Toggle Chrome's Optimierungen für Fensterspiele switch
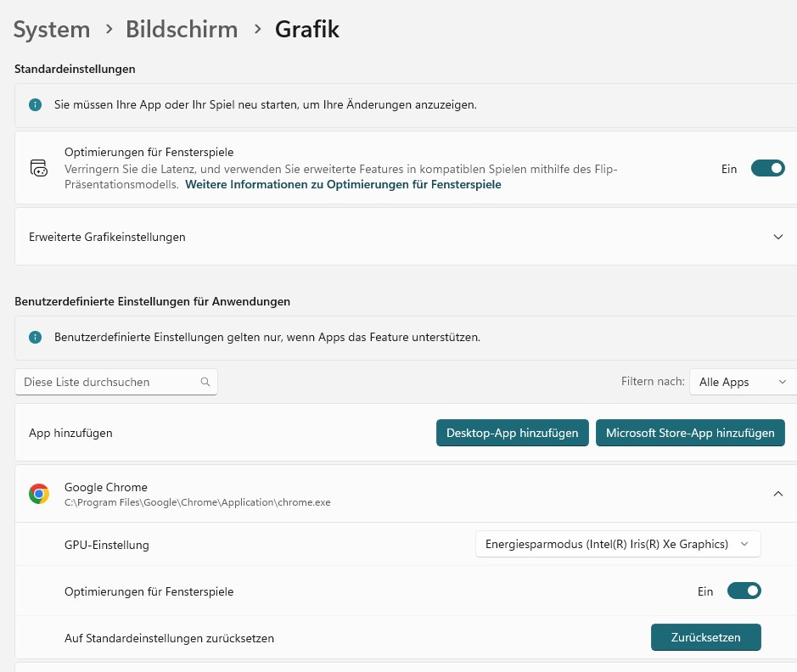Screen dimensions: 797x672 tap(744, 591)
